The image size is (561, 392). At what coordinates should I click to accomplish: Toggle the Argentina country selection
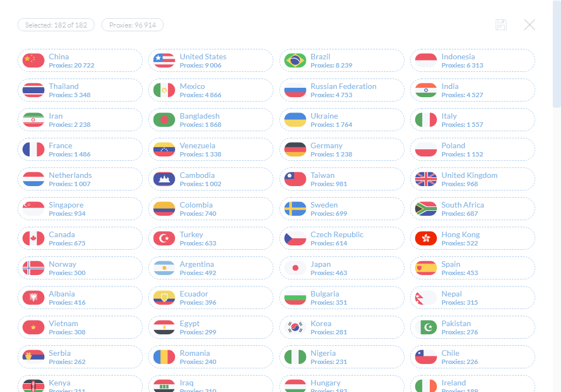point(211,268)
